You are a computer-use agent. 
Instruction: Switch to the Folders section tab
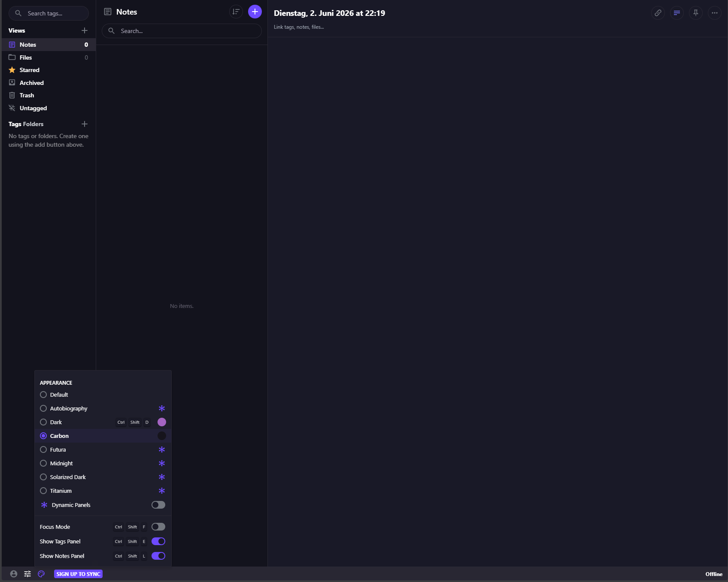tap(33, 124)
